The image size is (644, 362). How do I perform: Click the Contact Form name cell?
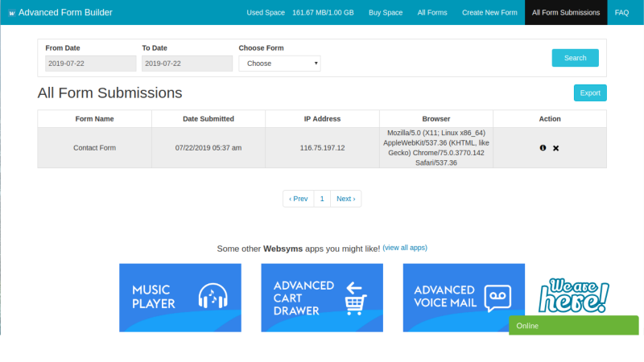click(94, 148)
